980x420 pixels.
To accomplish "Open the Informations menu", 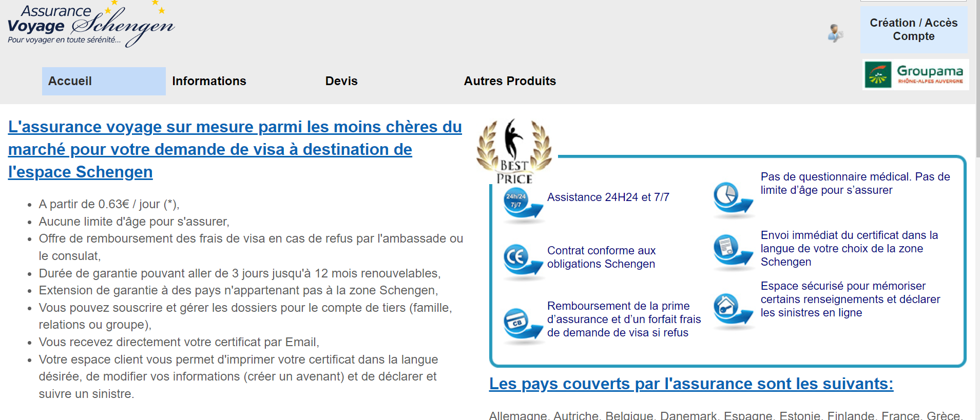I will (209, 81).
